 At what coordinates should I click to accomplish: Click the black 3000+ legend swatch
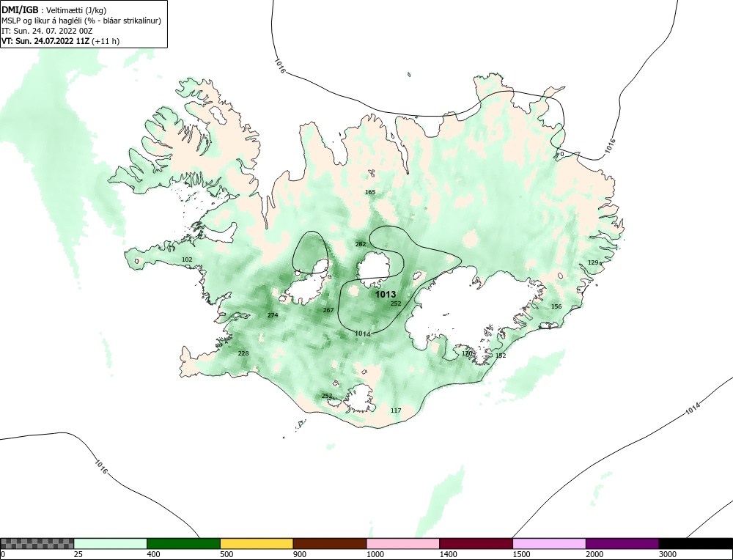click(696, 544)
